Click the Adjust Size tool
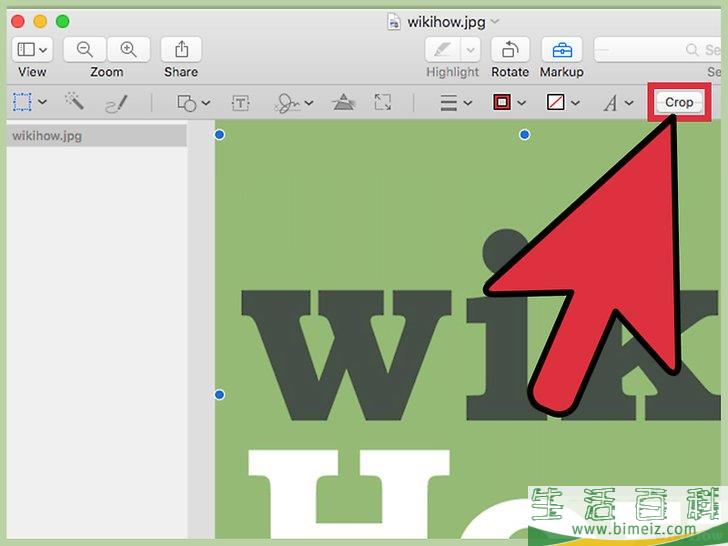The width and height of the screenshot is (728, 546). [x=383, y=102]
